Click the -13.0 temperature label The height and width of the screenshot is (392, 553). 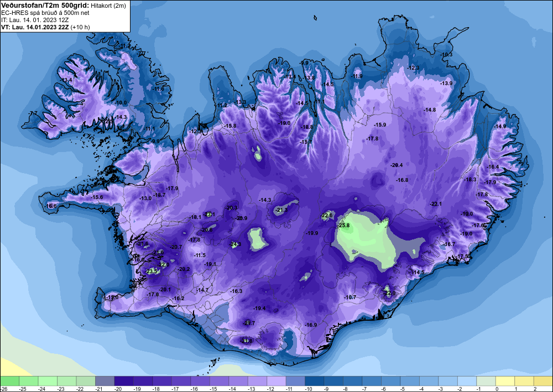point(145,198)
